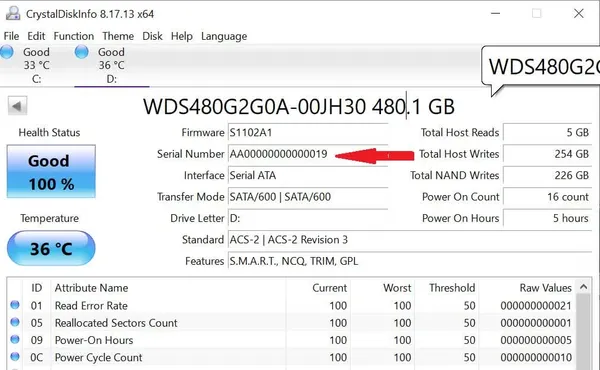This screenshot has width=600, height=370.
Task: Click status dot for Reallocated Sectors Count row
Action: pyautogui.click(x=15, y=322)
